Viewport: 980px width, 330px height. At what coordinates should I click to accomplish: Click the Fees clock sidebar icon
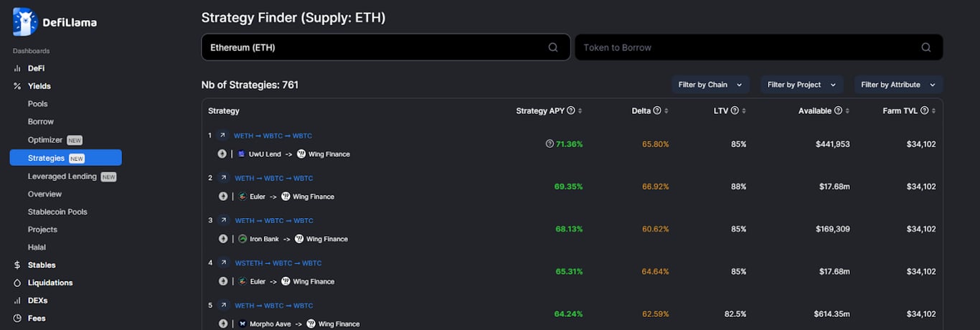(x=17, y=319)
